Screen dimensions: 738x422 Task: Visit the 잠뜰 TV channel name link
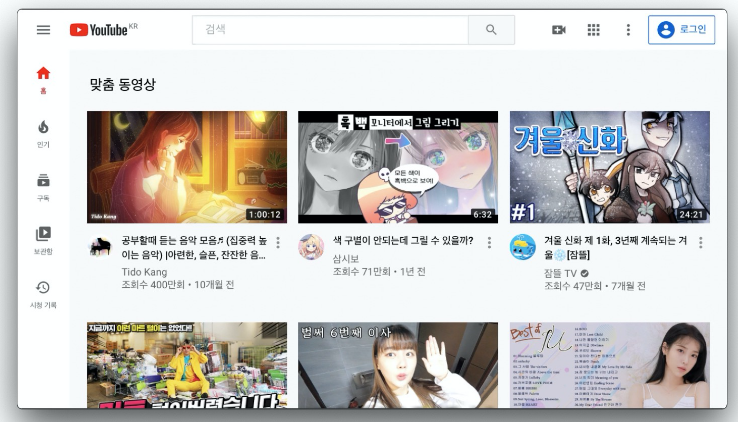[561, 273]
